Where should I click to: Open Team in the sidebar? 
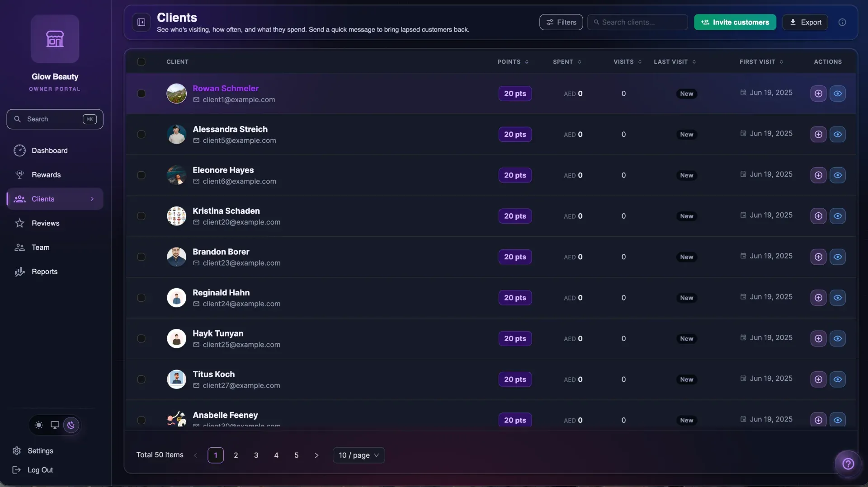(55, 248)
